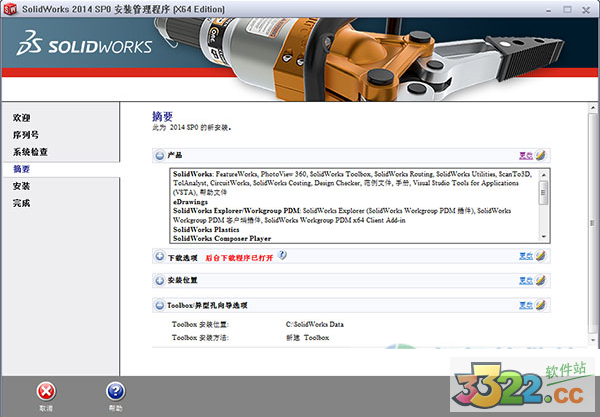Click the eDrawings product entry
This screenshot has height=417, width=600.
pos(190,202)
